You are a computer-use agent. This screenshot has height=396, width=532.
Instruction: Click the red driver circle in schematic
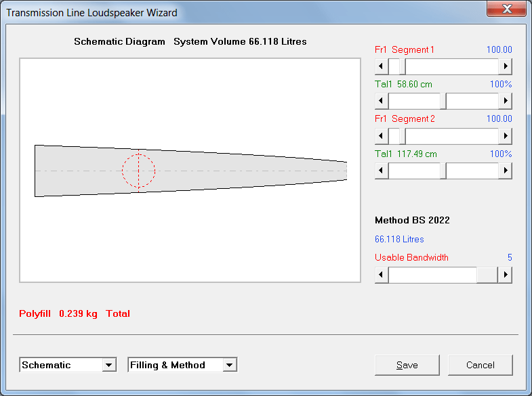(x=138, y=171)
